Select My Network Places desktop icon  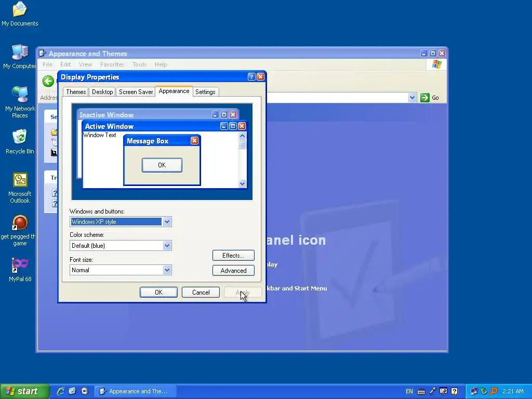(x=20, y=102)
